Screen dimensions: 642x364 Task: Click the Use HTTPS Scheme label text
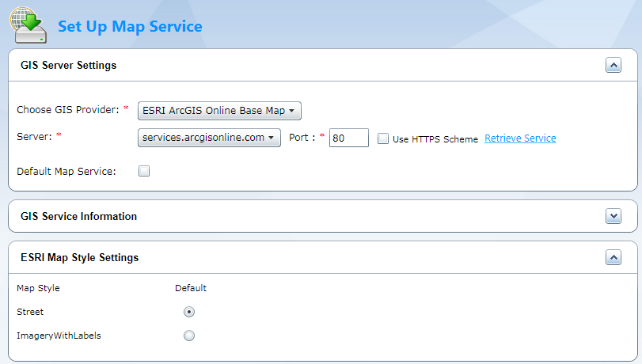pyautogui.click(x=435, y=139)
